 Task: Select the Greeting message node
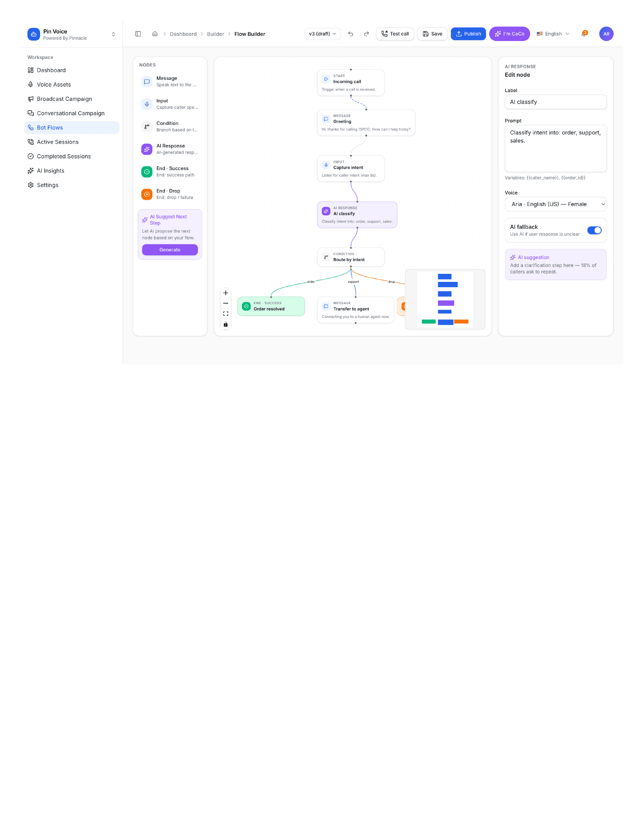366,123
